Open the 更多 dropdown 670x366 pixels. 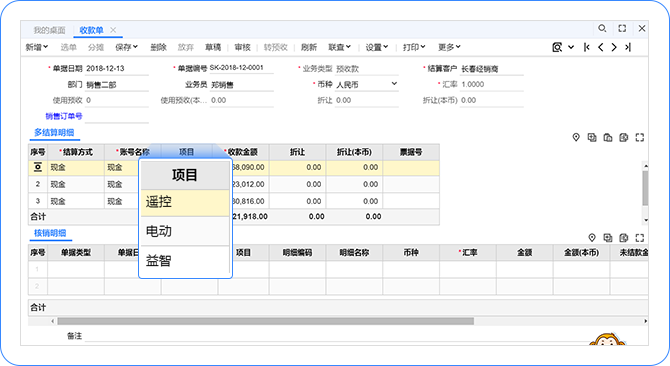point(449,47)
